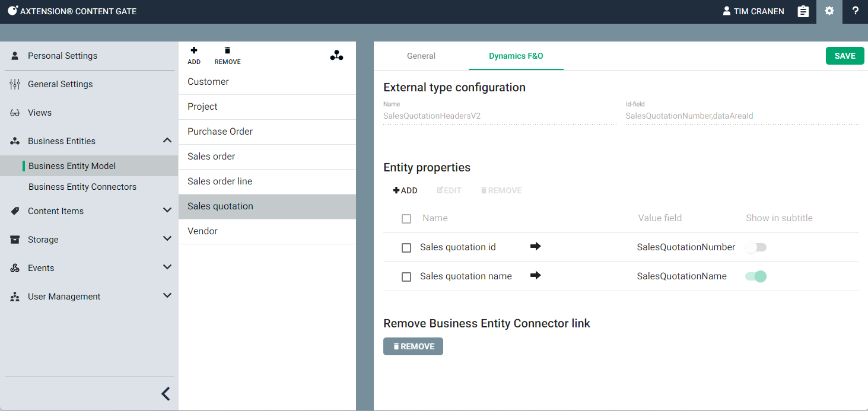This screenshot has width=868, height=411.
Task: Click Remove Business Entity Connector link button
Action: 413,346
